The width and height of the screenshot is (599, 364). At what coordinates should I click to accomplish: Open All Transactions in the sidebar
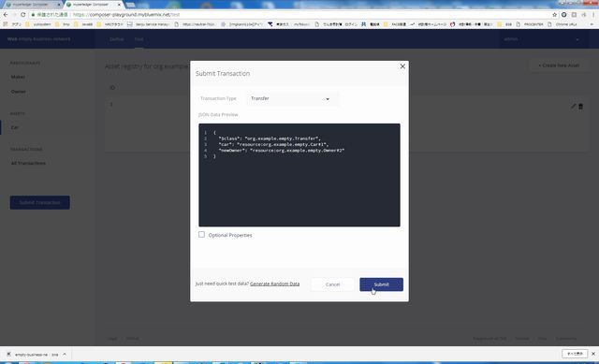click(x=28, y=163)
